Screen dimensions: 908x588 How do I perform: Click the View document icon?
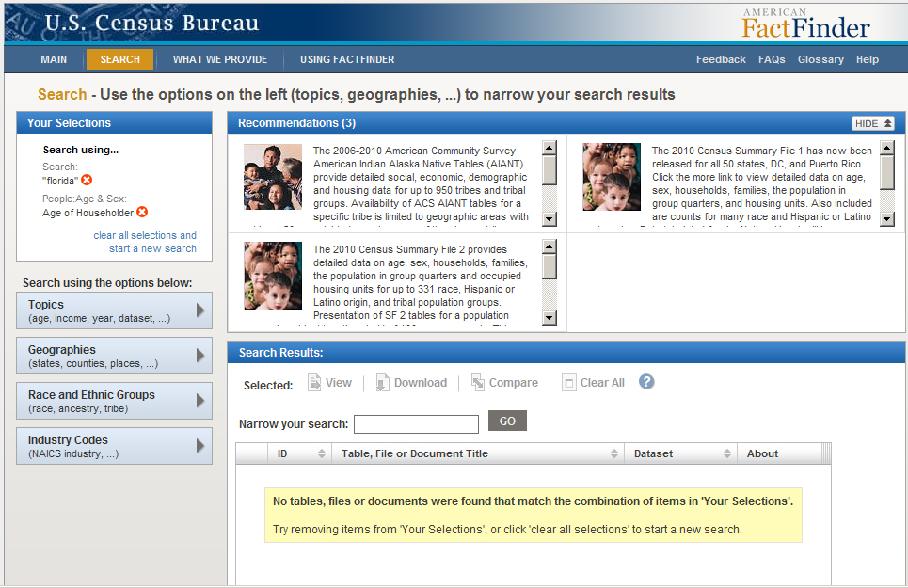tap(314, 383)
